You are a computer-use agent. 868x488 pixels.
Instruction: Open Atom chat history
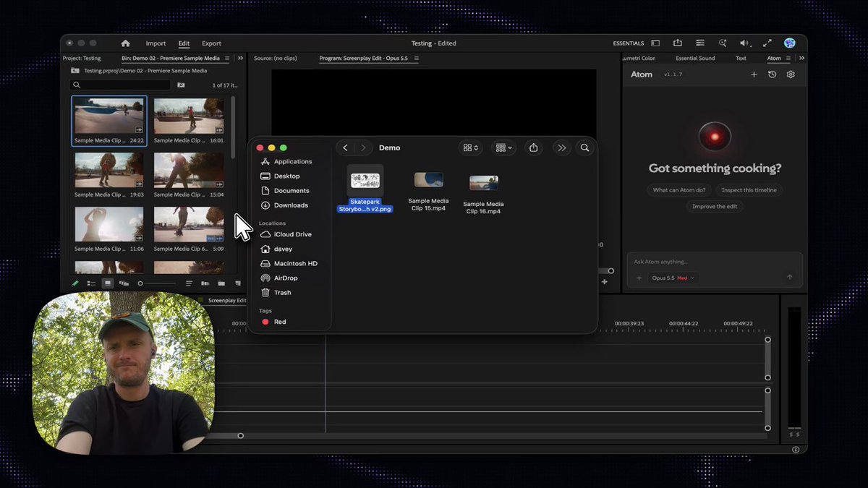(773, 74)
